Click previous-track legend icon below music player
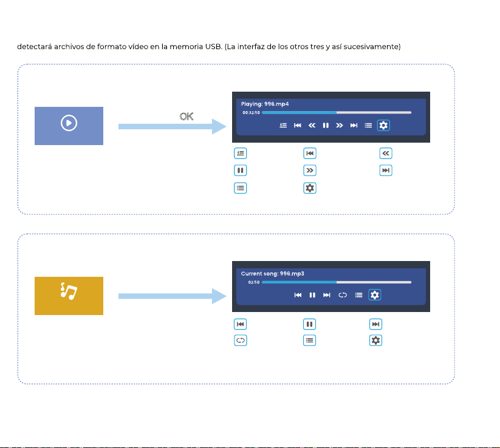 click(241, 324)
